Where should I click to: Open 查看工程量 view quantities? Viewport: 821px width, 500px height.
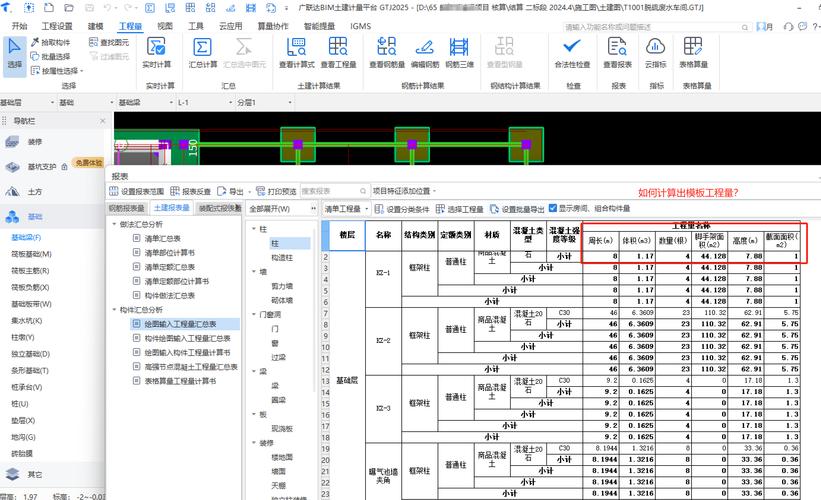tap(338, 53)
